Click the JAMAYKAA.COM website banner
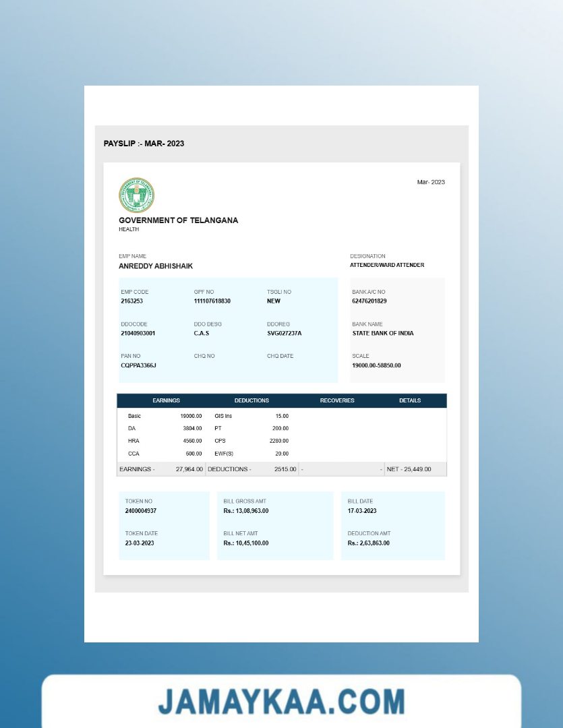 281,701
